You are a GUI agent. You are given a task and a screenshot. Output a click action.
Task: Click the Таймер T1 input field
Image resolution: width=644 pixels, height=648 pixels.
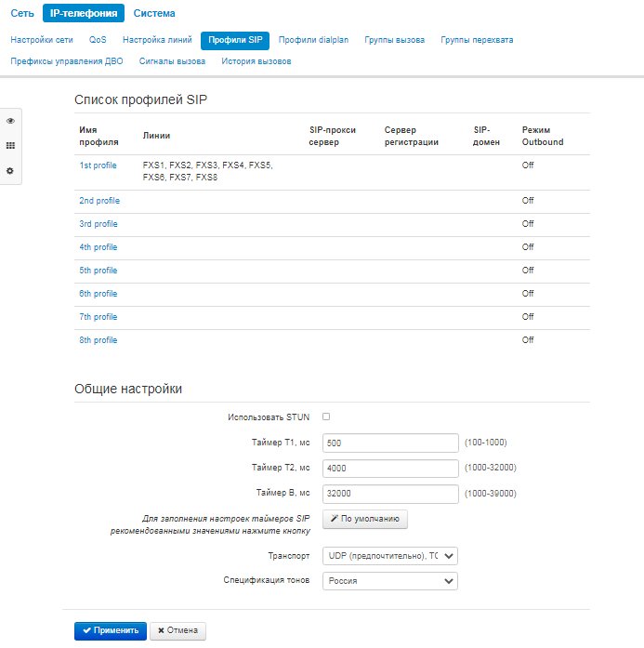pyautogui.click(x=390, y=443)
